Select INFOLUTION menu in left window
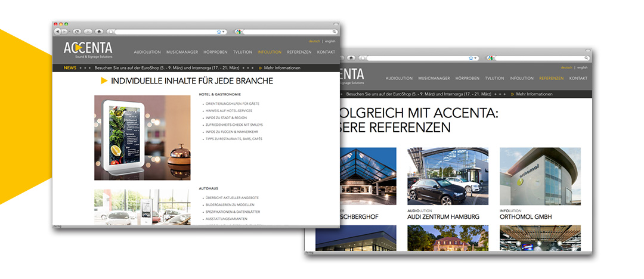Viewport: 644px width, 279px height. click(270, 52)
